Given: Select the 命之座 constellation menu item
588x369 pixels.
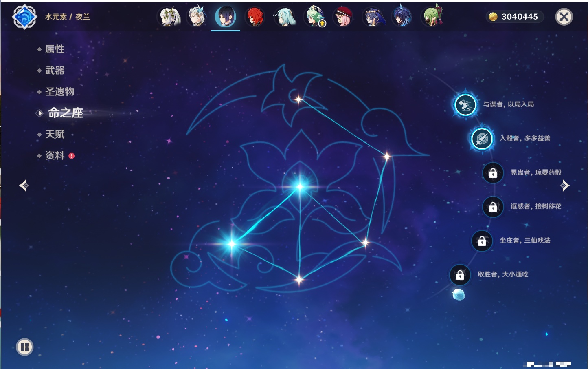Looking at the screenshot, I should tap(65, 113).
